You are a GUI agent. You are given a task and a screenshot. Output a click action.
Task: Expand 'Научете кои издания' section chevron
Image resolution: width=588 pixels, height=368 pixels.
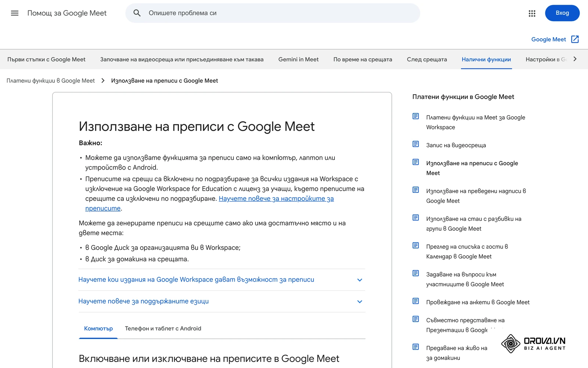click(x=360, y=280)
